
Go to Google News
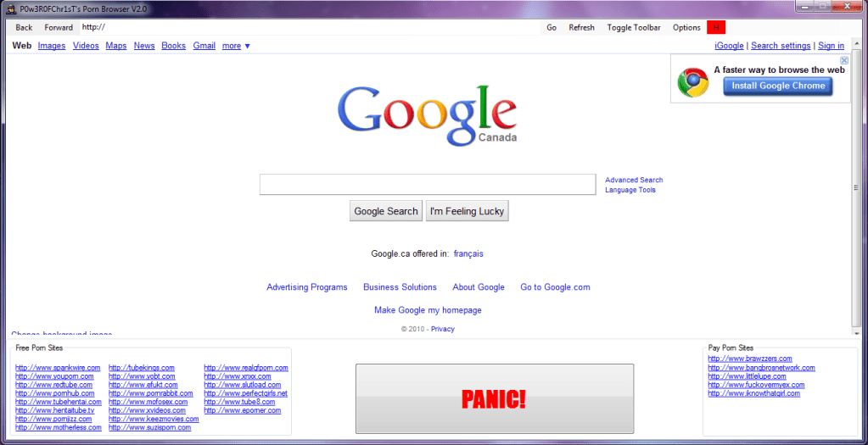(144, 46)
